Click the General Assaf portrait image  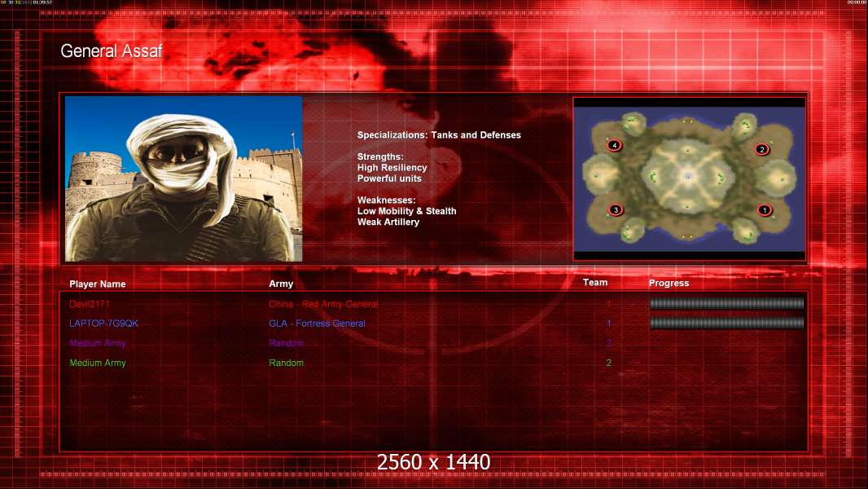[184, 178]
